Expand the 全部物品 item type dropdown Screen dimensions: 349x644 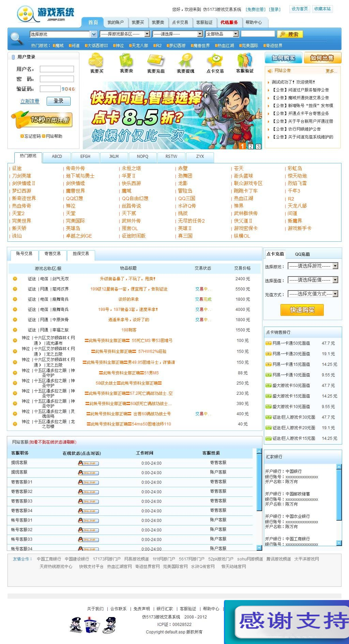click(x=236, y=34)
